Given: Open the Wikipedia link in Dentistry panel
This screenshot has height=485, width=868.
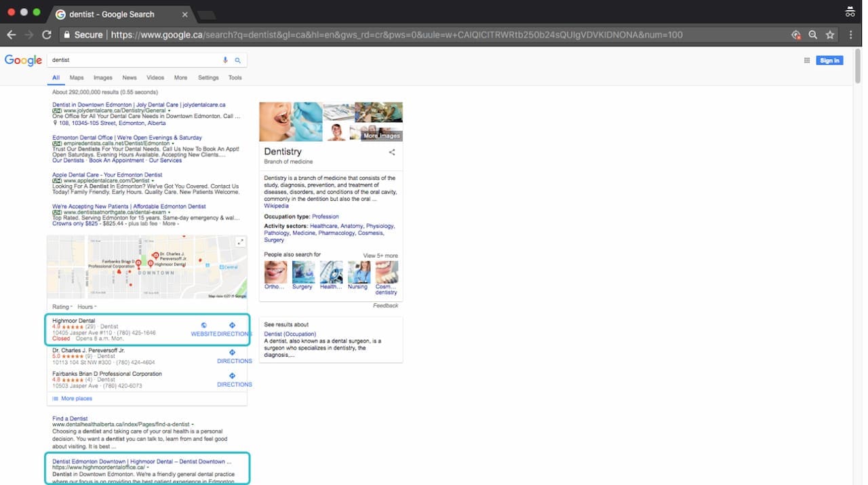Looking at the screenshot, I should (x=276, y=206).
